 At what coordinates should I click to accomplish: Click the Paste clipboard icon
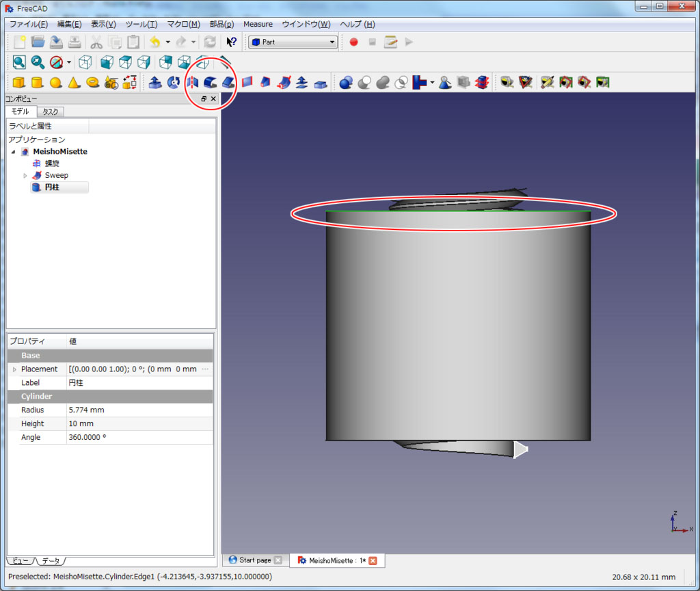(133, 42)
